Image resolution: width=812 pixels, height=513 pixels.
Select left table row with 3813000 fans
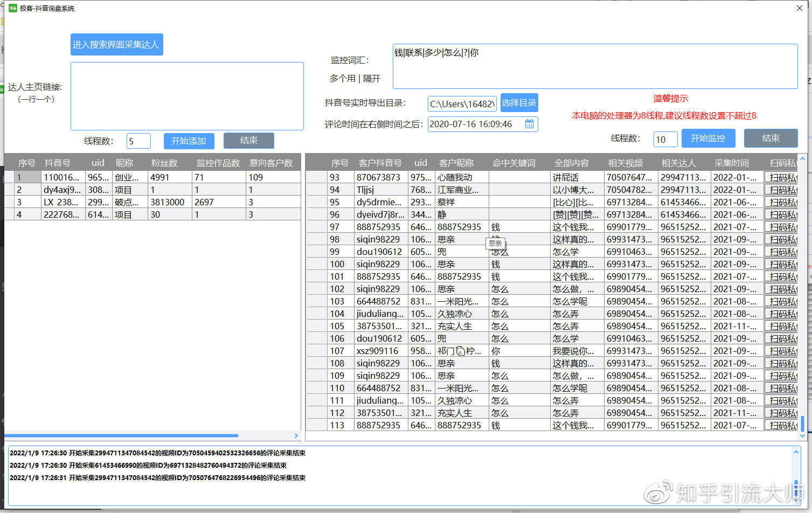click(x=152, y=202)
